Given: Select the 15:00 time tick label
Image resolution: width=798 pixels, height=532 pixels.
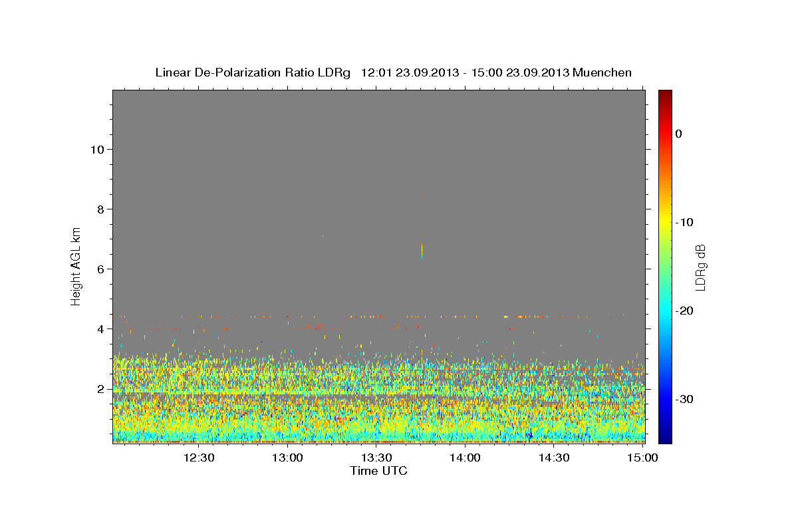Looking at the screenshot, I should tap(642, 458).
